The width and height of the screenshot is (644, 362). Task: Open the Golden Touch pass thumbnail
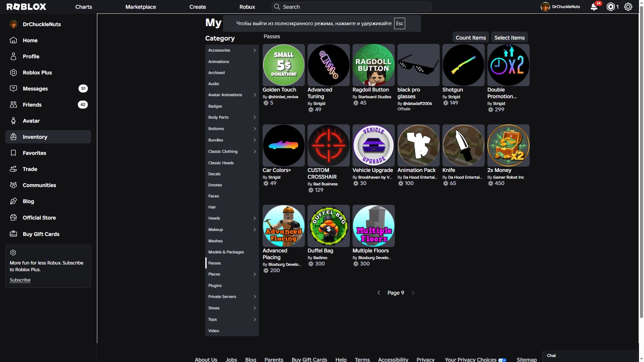pyautogui.click(x=284, y=65)
